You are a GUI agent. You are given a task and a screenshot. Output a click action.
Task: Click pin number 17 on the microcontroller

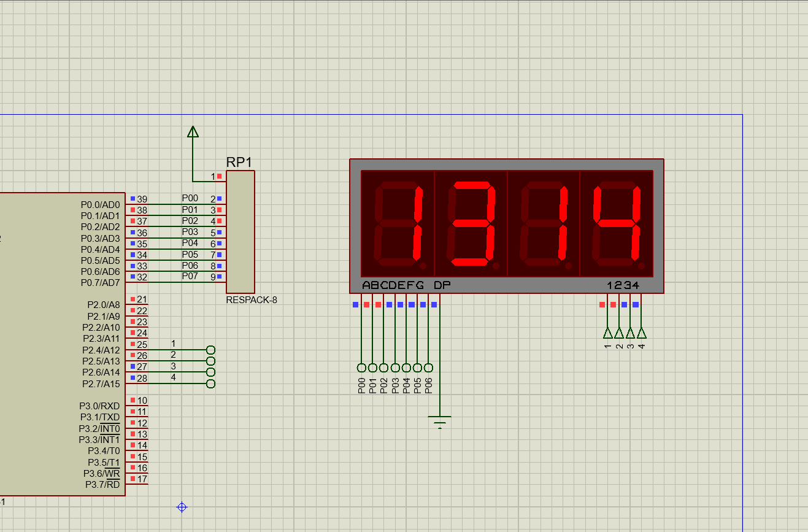pyautogui.click(x=142, y=479)
